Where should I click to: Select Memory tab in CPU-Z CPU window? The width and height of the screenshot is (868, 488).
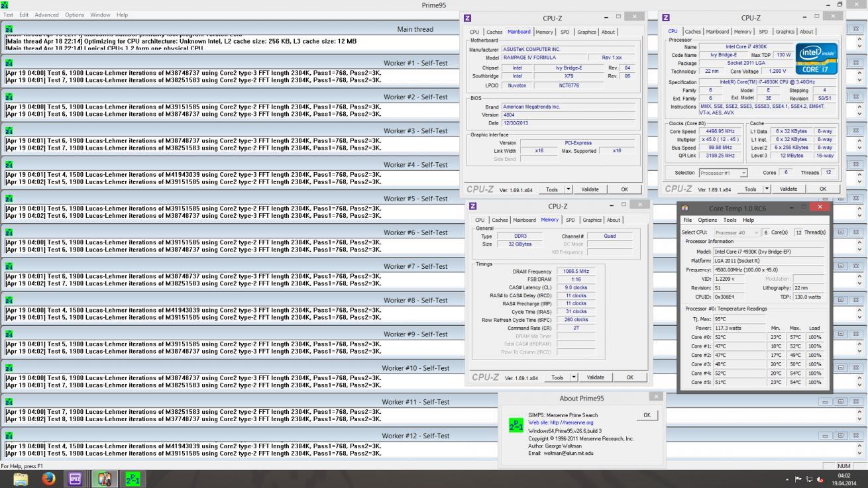click(x=742, y=32)
